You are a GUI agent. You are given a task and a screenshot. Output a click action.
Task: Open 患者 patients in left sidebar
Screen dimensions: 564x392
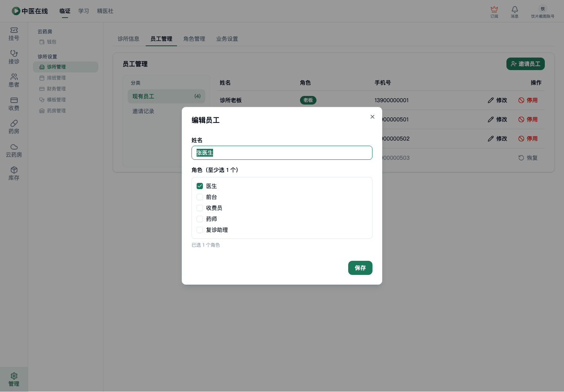point(14,81)
